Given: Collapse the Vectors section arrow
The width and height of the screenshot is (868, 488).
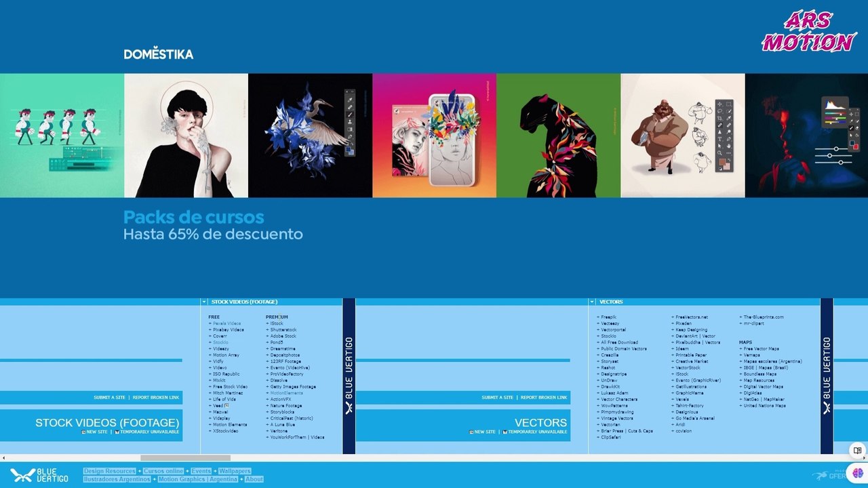Looking at the screenshot, I should [592, 302].
